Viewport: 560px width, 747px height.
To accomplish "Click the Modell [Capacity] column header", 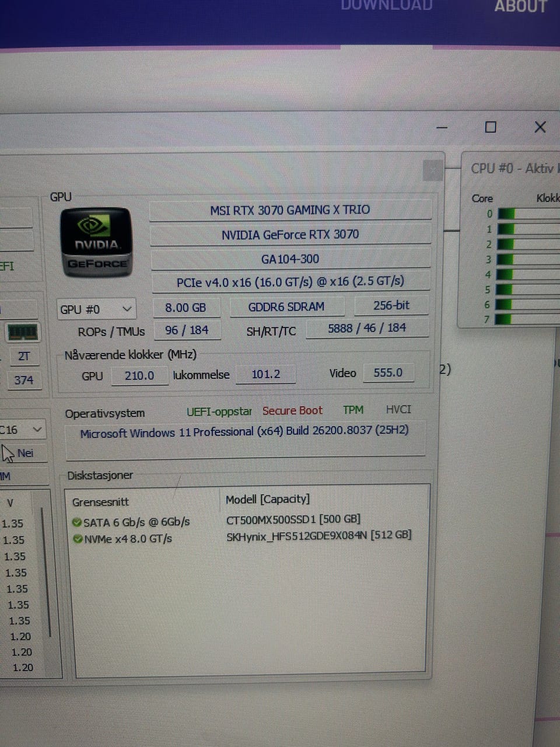I will click(268, 499).
